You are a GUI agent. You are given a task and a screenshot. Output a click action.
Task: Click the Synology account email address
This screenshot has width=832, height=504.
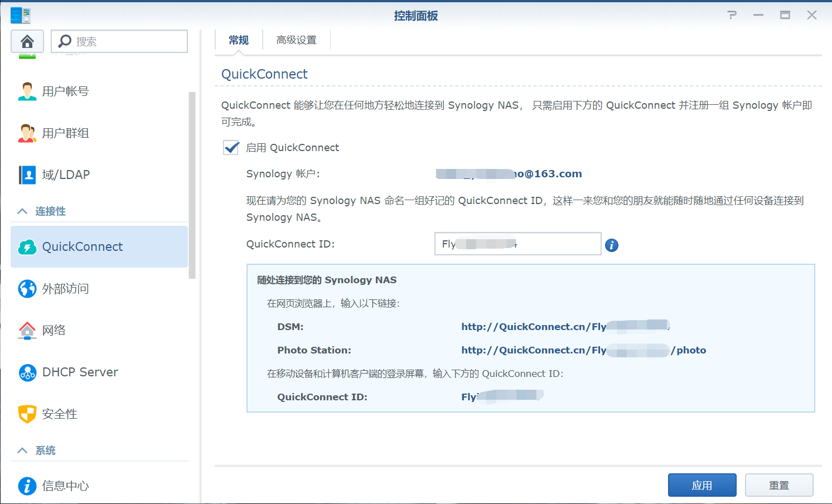(509, 174)
